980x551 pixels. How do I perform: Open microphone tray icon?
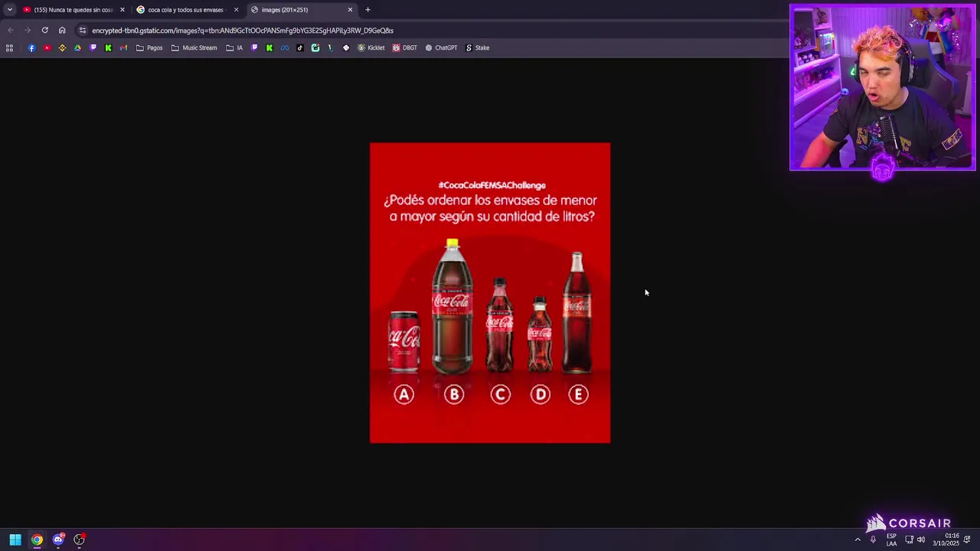873,540
